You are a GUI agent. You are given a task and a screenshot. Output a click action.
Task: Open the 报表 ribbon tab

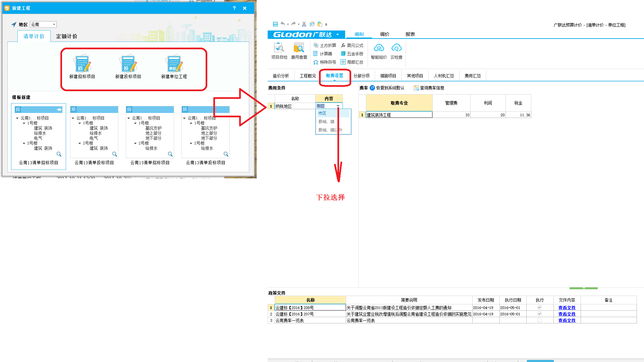410,34
